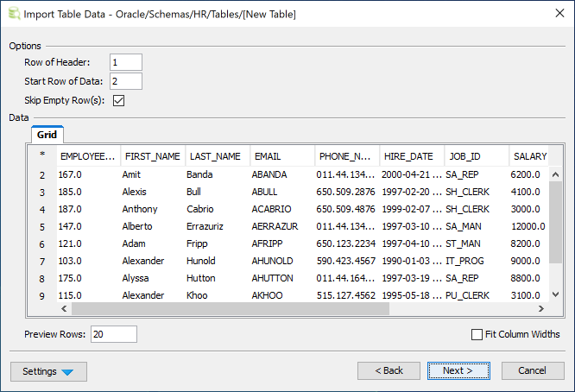Click the Row of Header input field
The width and height of the screenshot is (575, 392).
pyautogui.click(x=126, y=62)
